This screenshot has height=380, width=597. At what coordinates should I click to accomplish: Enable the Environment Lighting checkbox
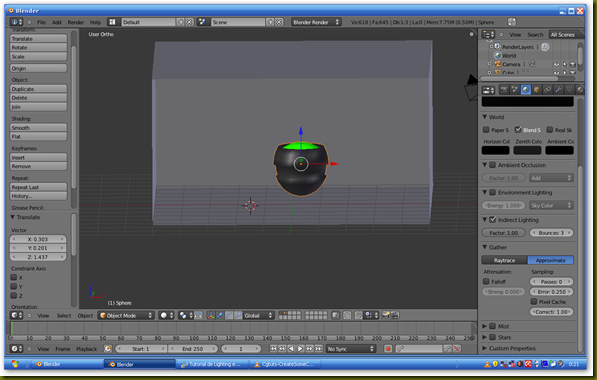tap(492, 192)
